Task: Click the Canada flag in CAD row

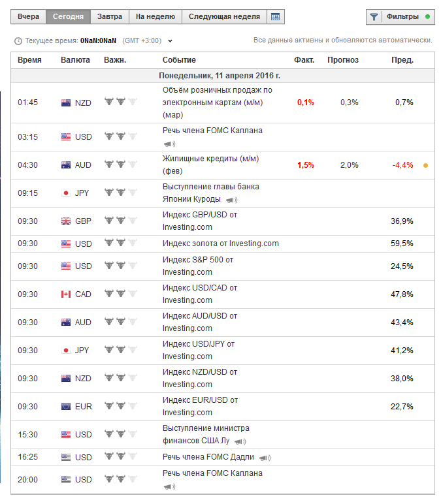Action: 66,294
